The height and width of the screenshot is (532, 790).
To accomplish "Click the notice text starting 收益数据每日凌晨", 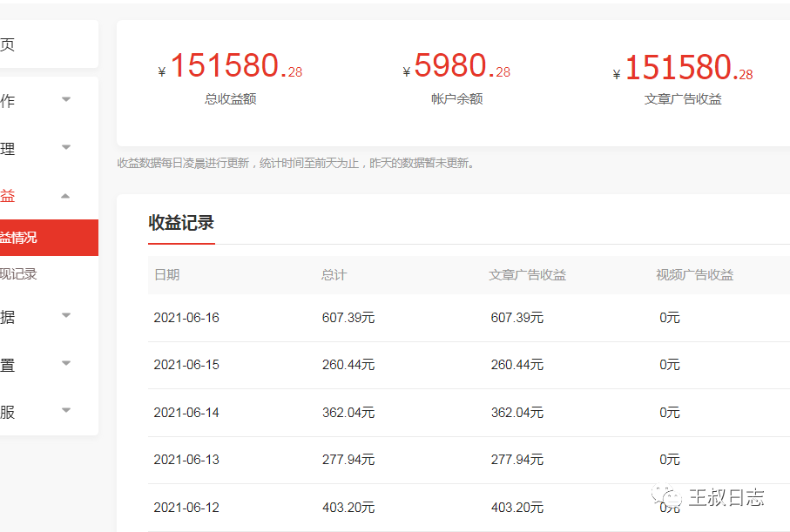I will tap(295, 163).
